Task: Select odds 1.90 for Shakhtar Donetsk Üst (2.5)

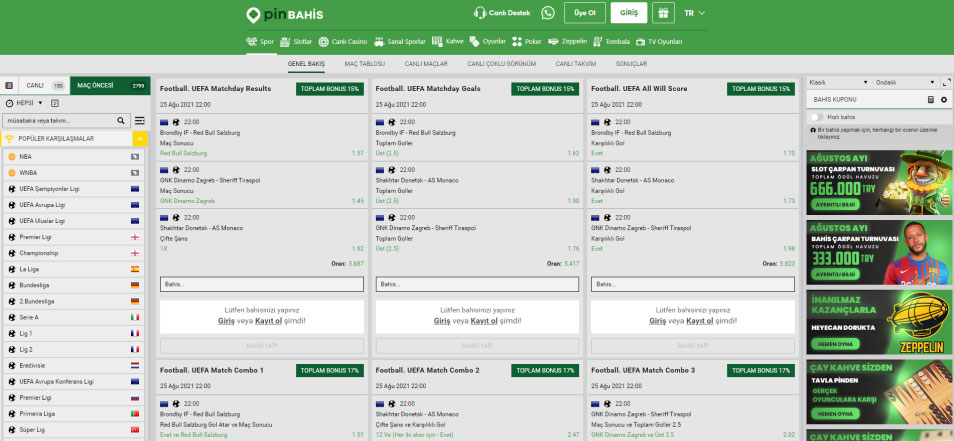Action: coord(573,201)
